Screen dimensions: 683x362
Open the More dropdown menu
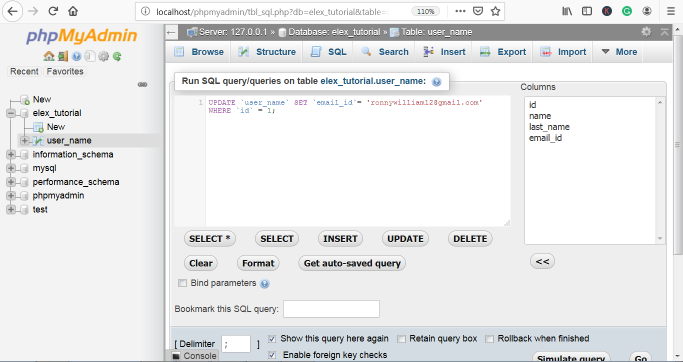point(619,52)
